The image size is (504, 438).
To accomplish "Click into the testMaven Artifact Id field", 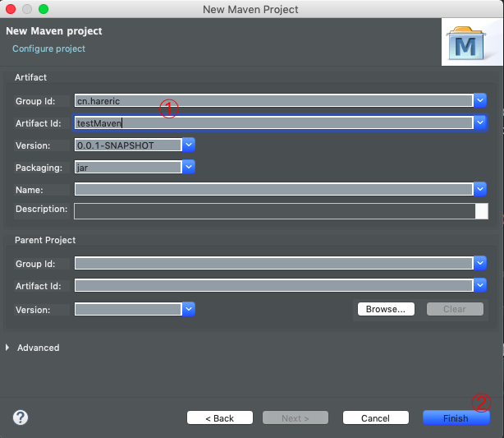I will (x=274, y=123).
